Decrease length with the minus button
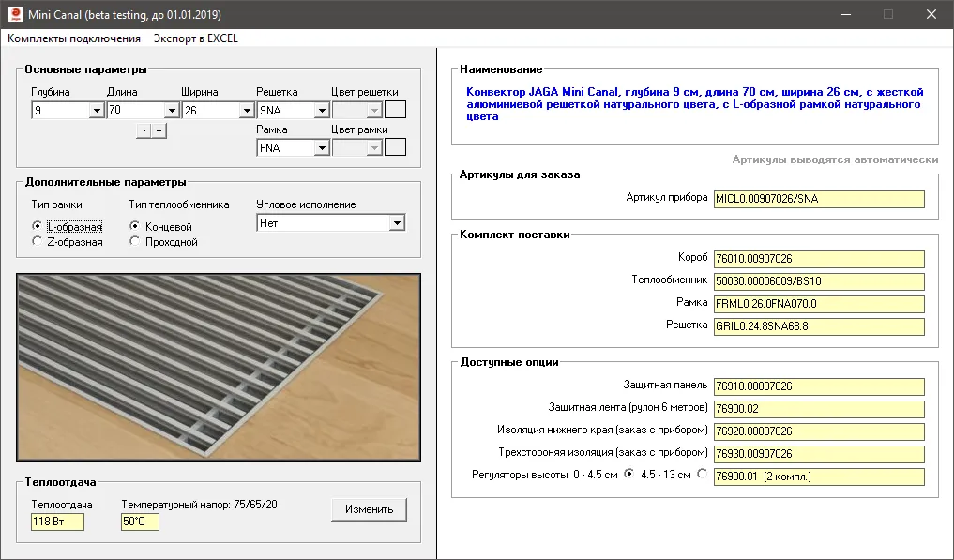The width and height of the screenshot is (954, 560). tap(144, 131)
